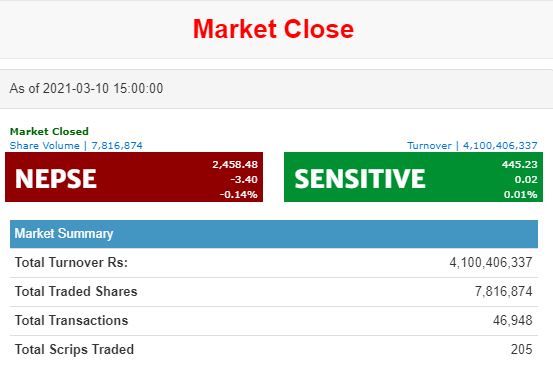Screen dimensions: 553x375
Task: Click the Market Close heading
Action: [273, 29]
